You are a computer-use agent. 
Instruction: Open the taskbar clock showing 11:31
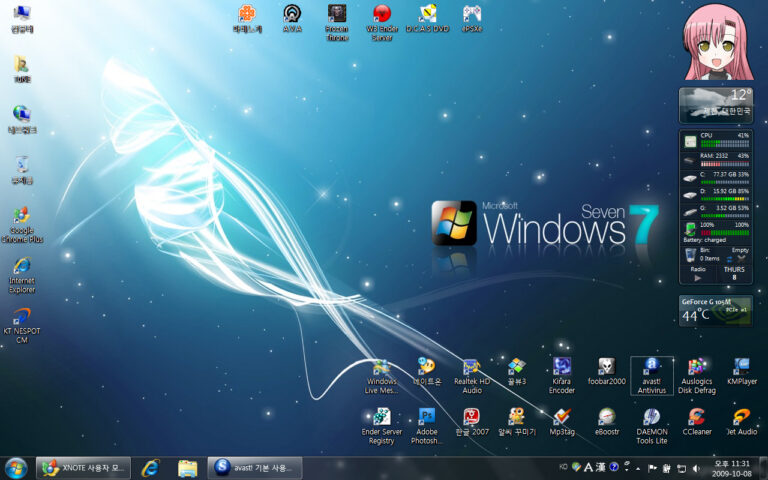point(732,468)
